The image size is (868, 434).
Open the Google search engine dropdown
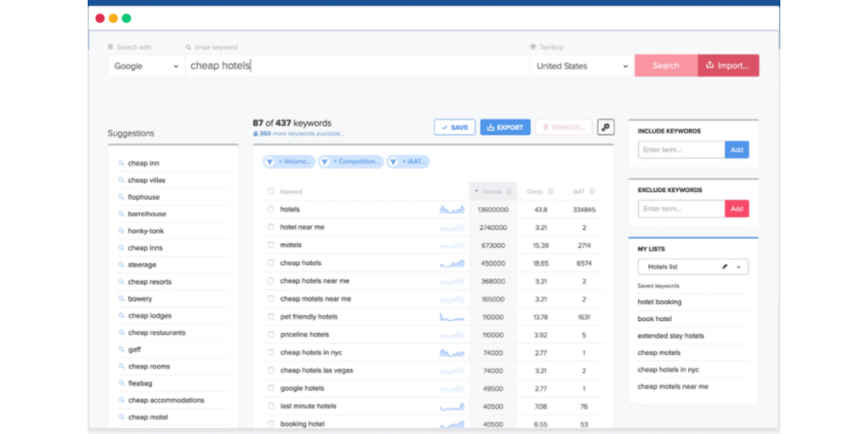coord(145,66)
